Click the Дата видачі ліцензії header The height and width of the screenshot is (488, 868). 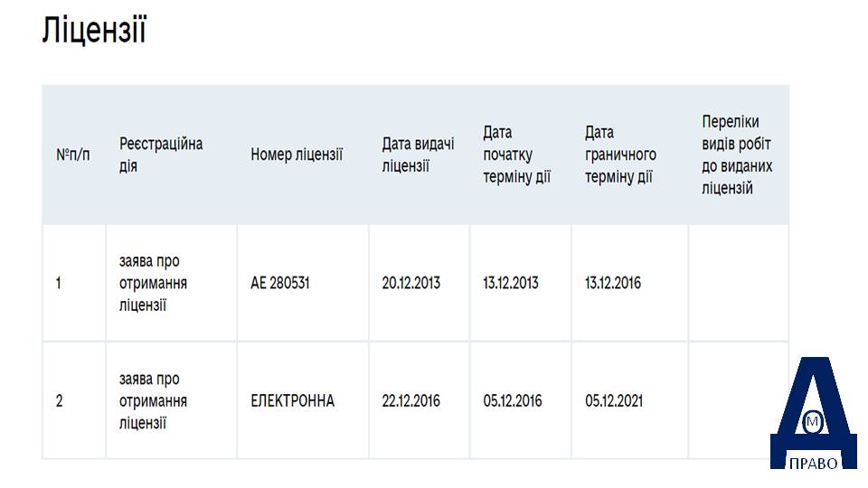418,155
